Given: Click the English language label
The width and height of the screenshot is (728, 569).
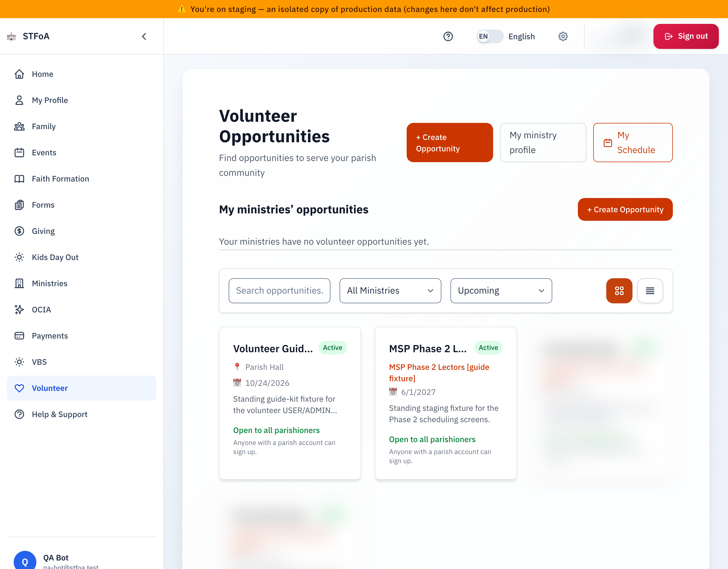Looking at the screenshot, I should coord(521,36).
